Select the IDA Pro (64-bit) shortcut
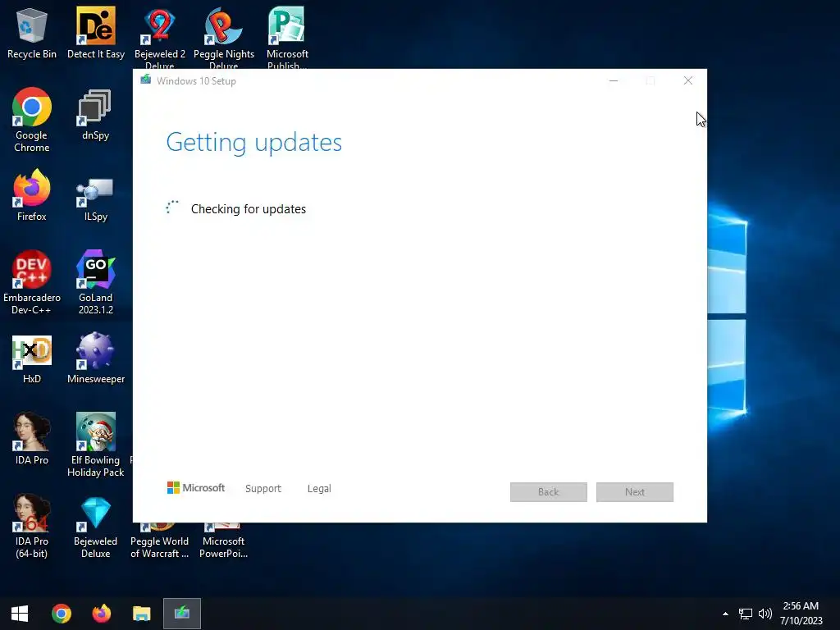This screenshot has height=630, width=840. [x=32, y=526]
